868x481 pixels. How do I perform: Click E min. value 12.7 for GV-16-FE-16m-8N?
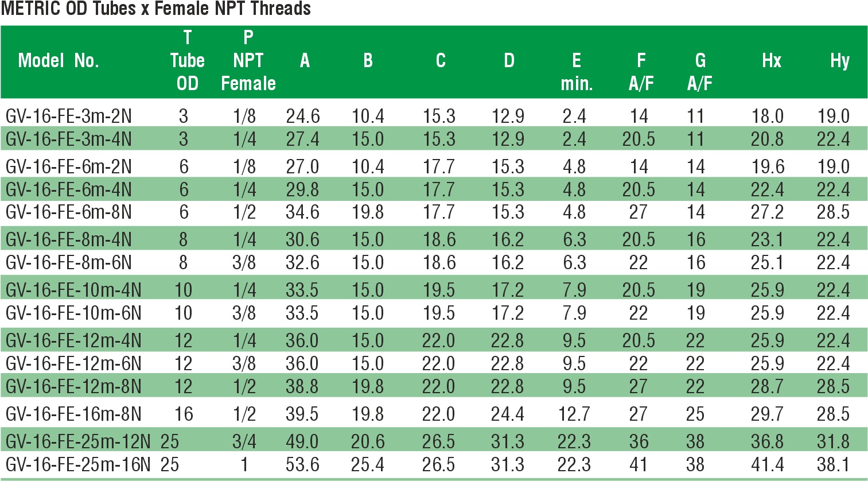574,414
